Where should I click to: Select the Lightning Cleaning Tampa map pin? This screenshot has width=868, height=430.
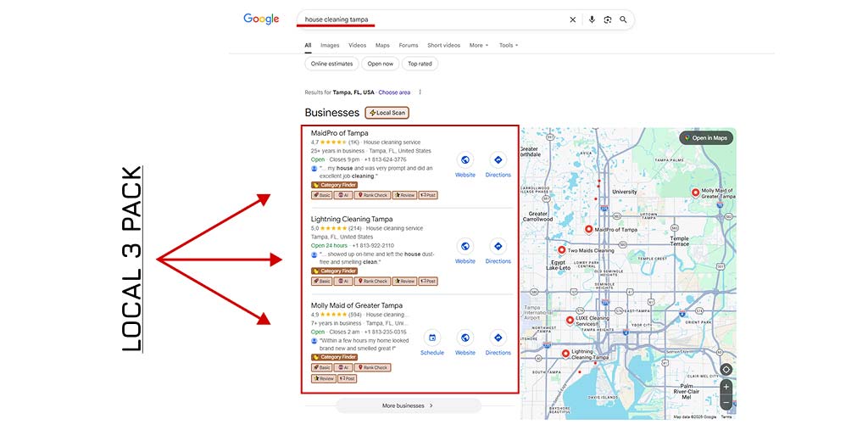click(x=565, y=354)
